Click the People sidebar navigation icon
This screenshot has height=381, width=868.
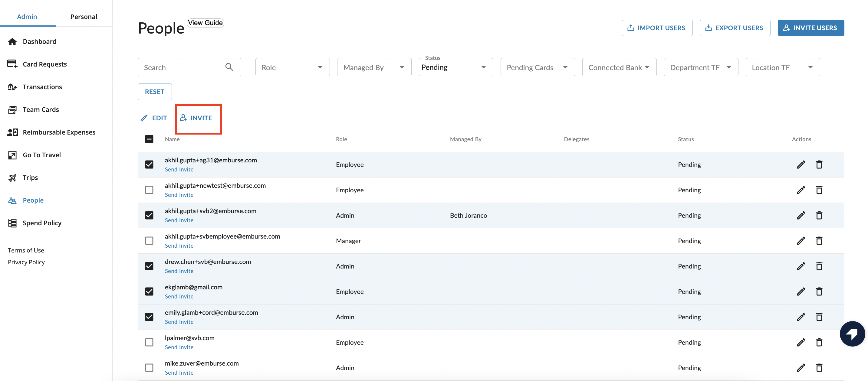click(x=12, y=200)
